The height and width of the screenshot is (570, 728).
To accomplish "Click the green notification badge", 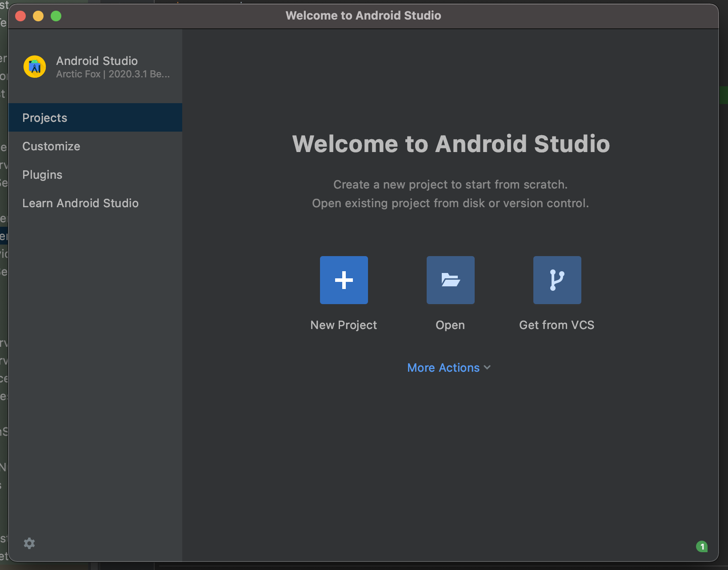I will 702,546.
